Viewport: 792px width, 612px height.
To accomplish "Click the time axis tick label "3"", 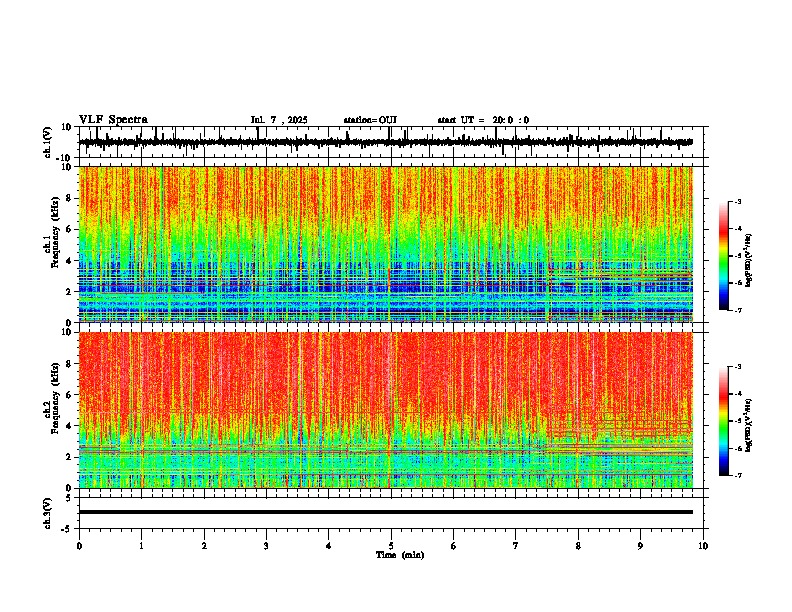I will [266, 546].
